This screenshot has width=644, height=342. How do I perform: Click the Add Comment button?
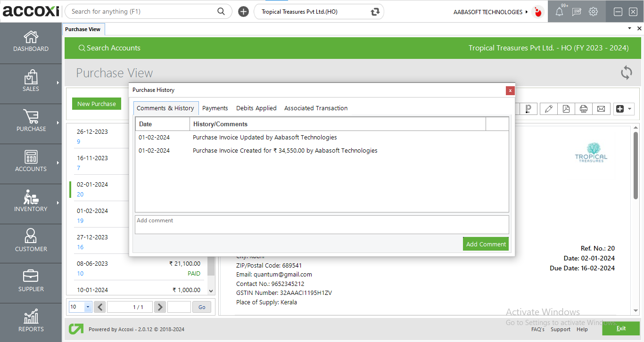point(486,244)
